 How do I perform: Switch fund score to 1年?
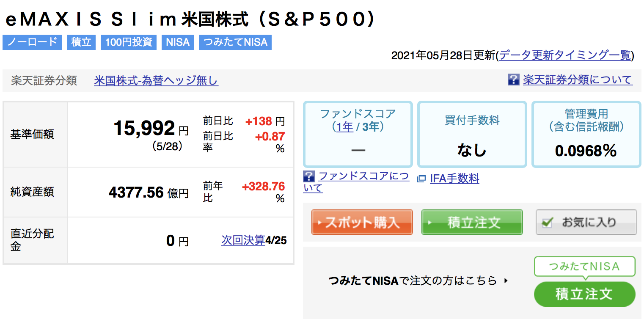tap(345, 127)
